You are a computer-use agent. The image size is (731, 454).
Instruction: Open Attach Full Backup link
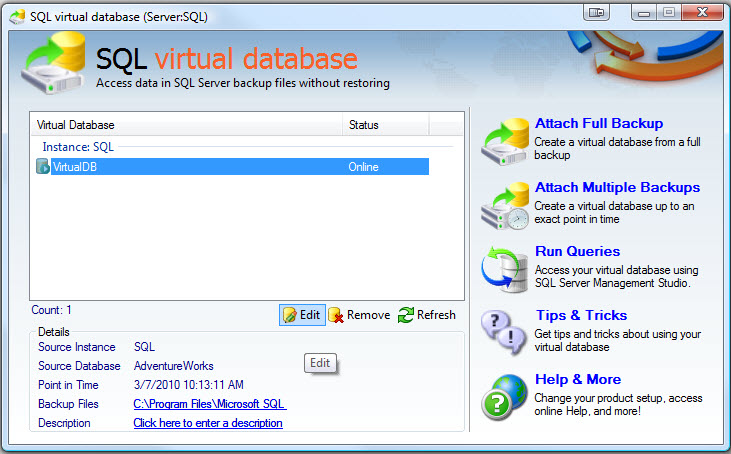(x=599, y=123)
